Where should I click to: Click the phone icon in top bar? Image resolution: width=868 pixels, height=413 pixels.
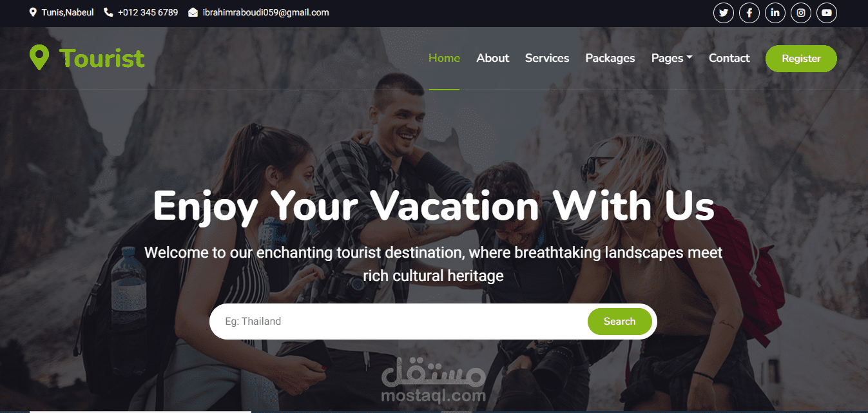108,12
